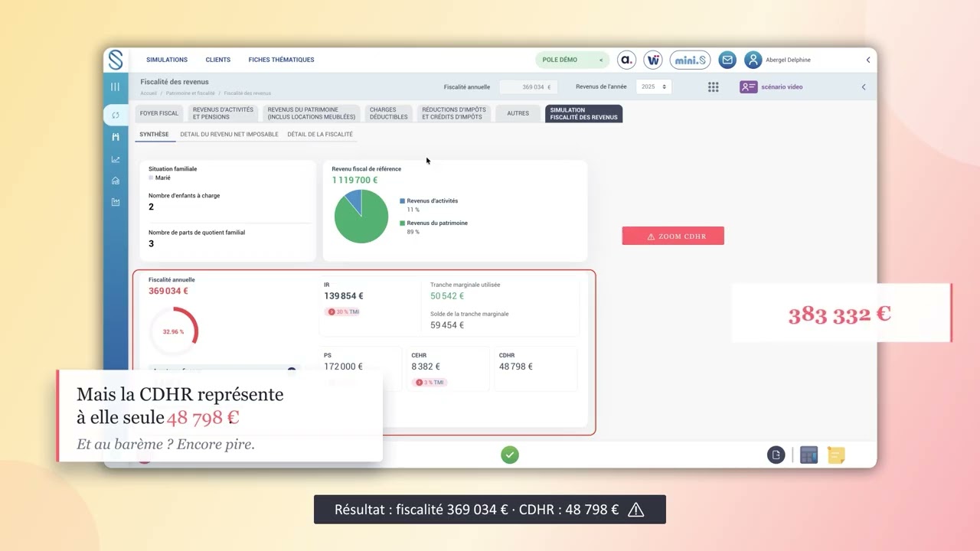The height and width of the screenshot is (551, 980).
Task: Click the blue Revenus d'activités legend swatch
Action: pyautogui.click(x=403, y=201)
